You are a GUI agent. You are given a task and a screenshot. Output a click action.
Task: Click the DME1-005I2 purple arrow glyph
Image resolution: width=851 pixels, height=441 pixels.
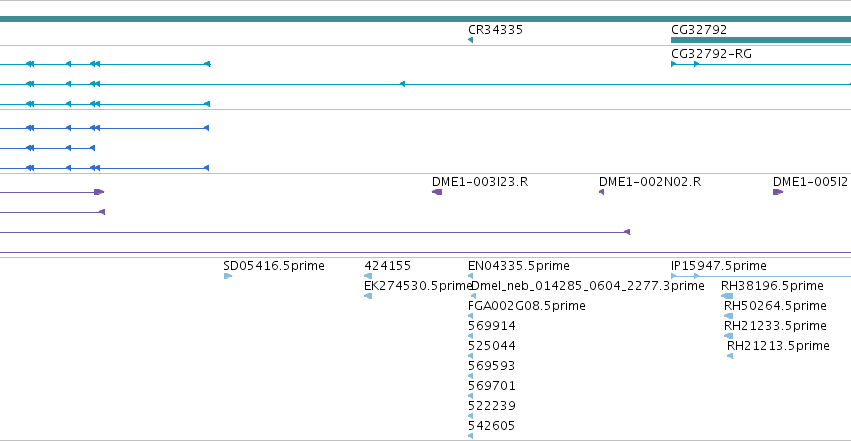778,192
